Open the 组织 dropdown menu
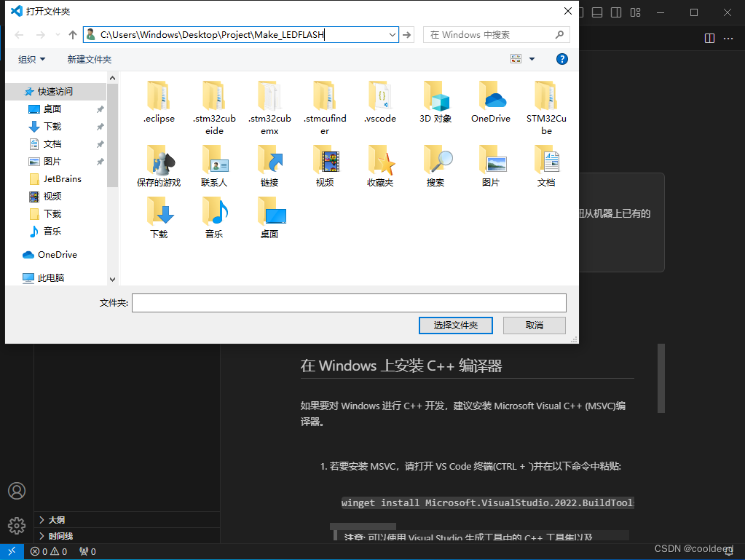Viewport: 745px width, 560px height. coord(31,60)
